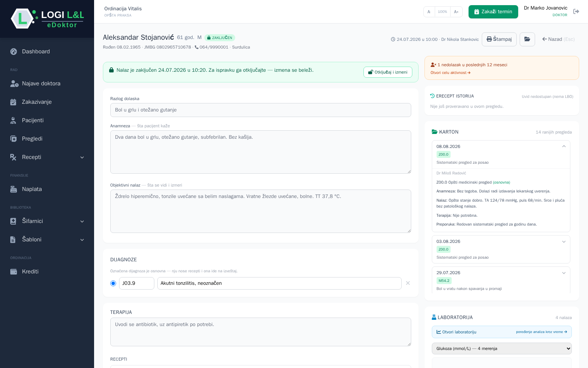Go back with Nazad link

pos(558,39)
